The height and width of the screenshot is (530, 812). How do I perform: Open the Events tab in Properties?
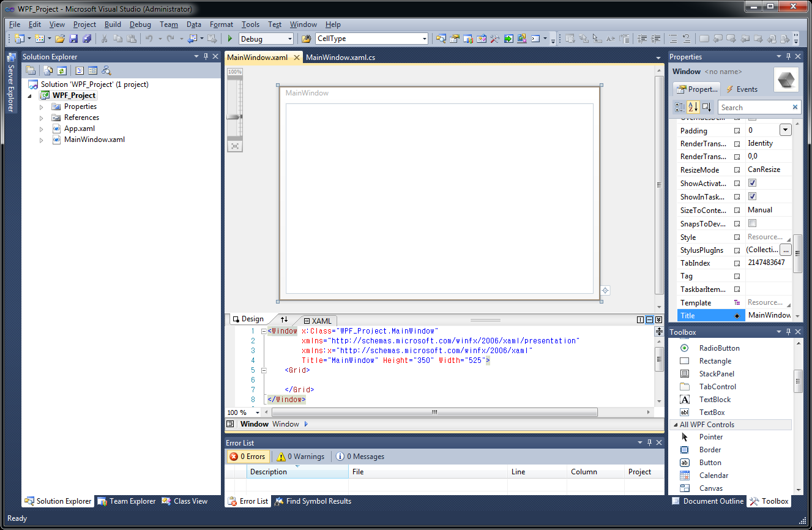coord(742,89)
